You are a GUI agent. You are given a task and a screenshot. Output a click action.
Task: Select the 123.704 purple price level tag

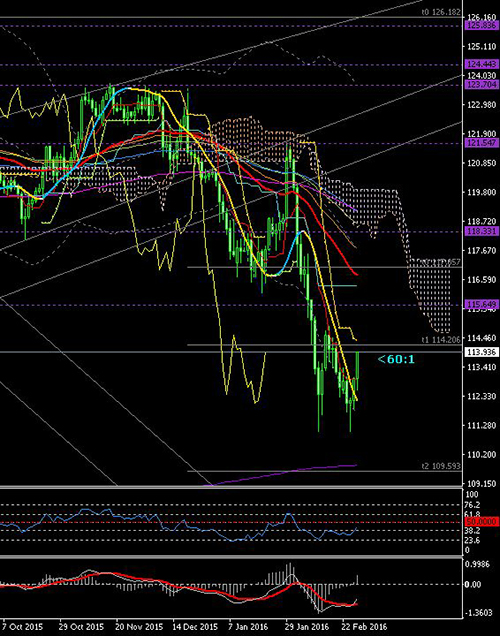(x=482, y=84)
